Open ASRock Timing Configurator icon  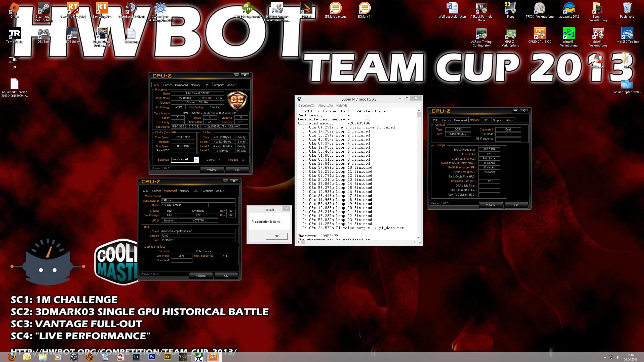click(x=481, y=37)
